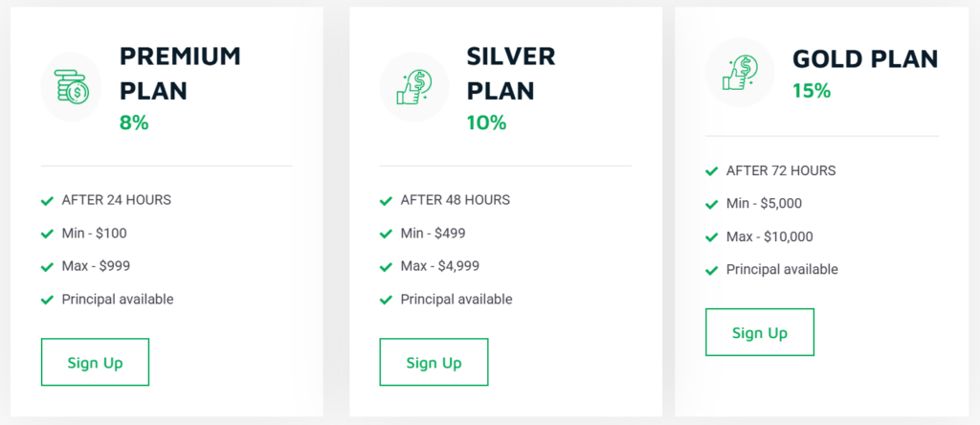980x425 pixels.
Task: Click the AFTER 48 HOURS text
Action: pos(455,200)
